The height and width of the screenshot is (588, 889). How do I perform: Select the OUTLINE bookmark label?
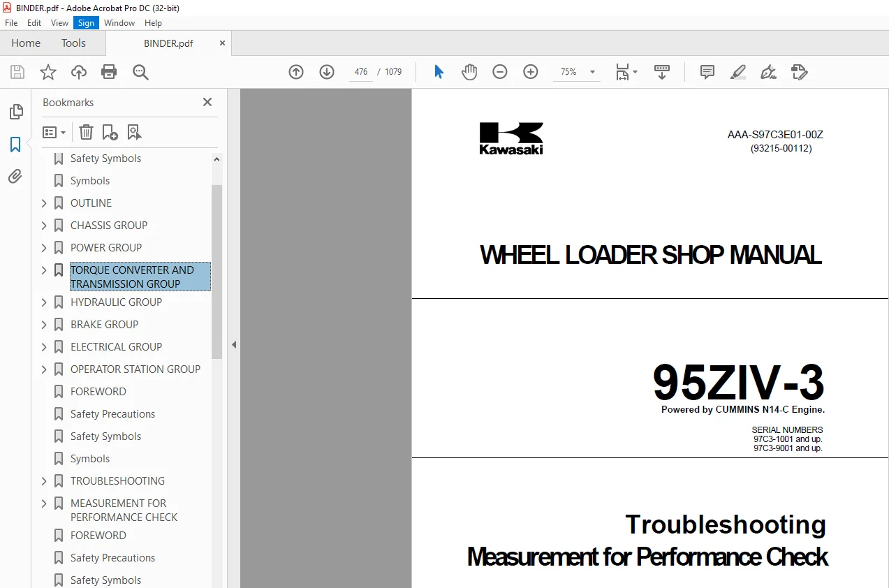[x=91, y=203]
